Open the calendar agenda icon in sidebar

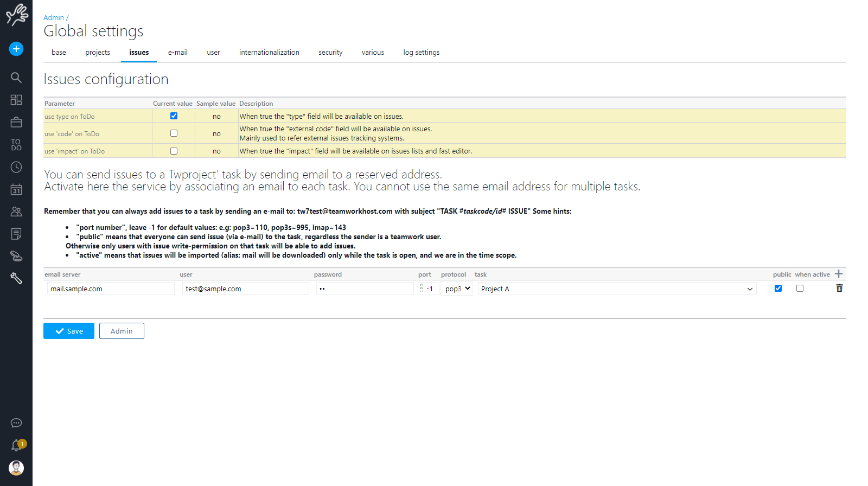[16, 189]
